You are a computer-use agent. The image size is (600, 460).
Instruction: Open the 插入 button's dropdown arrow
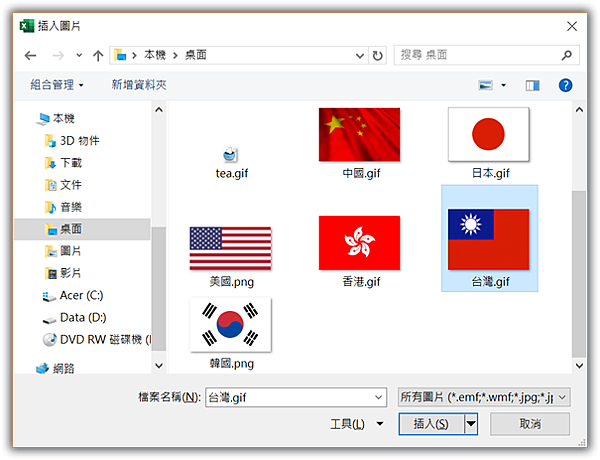pos(471,424)
